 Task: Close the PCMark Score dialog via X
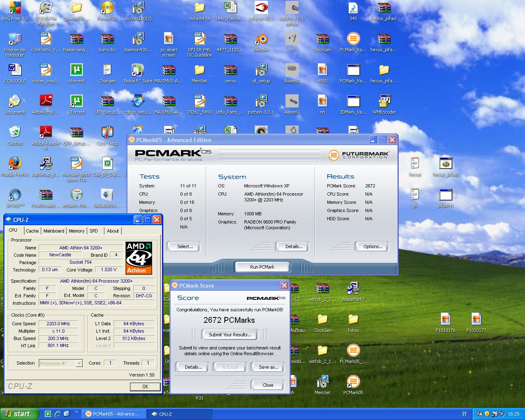coord(284,285)
